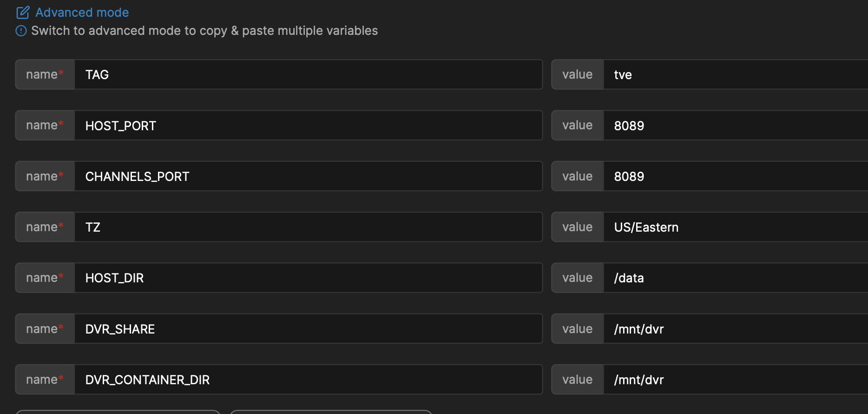The image size is (868, 414).
Task: Select the US/Eastern value field
Action: pos(735,227)
